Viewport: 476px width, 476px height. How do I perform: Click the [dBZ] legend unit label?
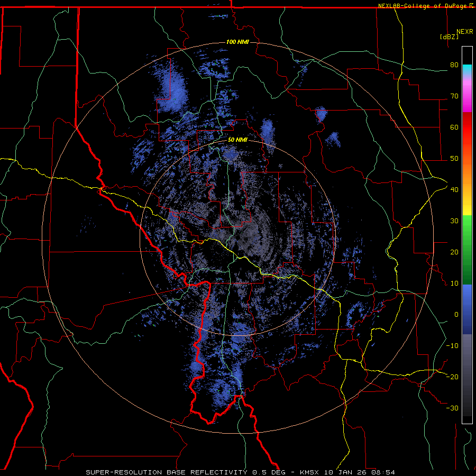[449, 37]
